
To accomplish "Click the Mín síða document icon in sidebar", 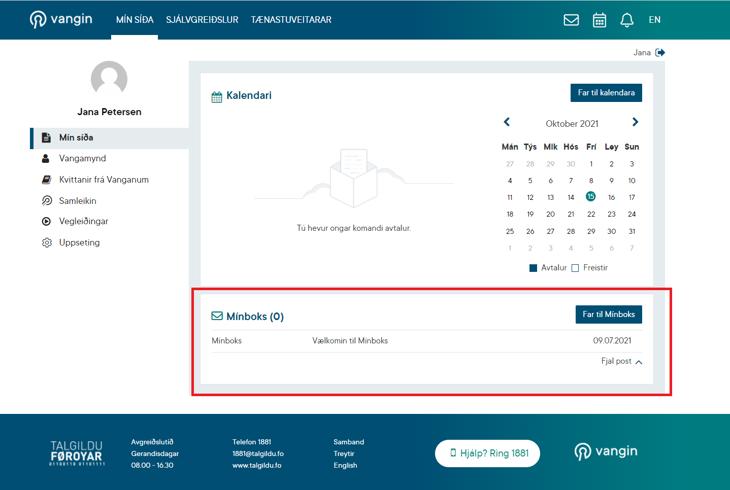I will point(46,137).
